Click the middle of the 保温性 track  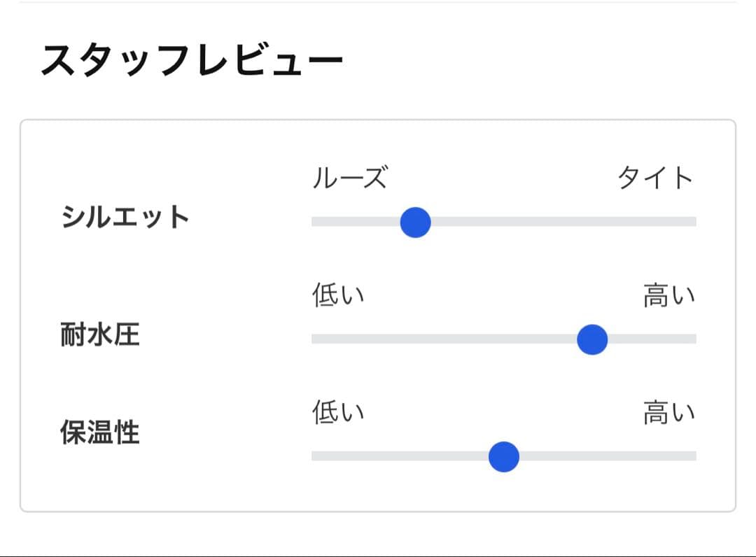(x=503, y=456)
